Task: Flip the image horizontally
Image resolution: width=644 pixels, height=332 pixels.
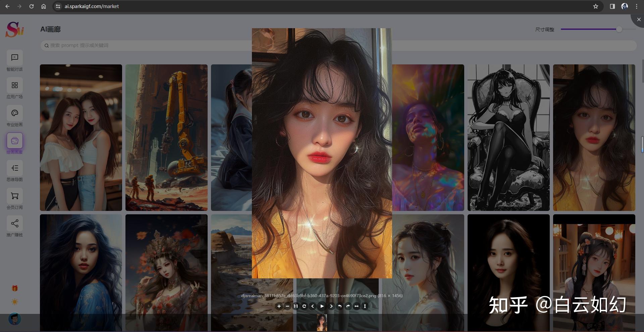Action: pos(356,306)
